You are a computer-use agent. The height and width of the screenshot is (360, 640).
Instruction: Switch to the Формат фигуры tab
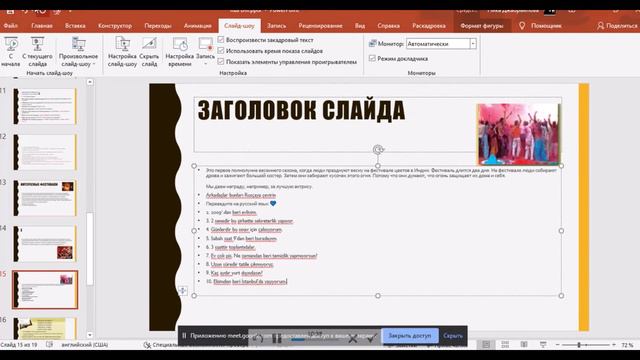(x=482, y=26)
